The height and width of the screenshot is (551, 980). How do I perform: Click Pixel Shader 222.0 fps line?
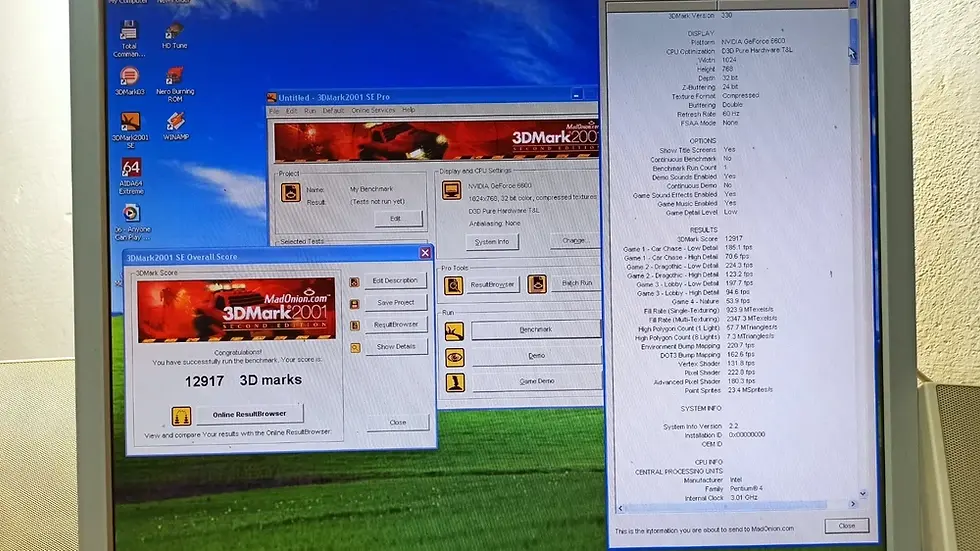(x=719, y=372)
